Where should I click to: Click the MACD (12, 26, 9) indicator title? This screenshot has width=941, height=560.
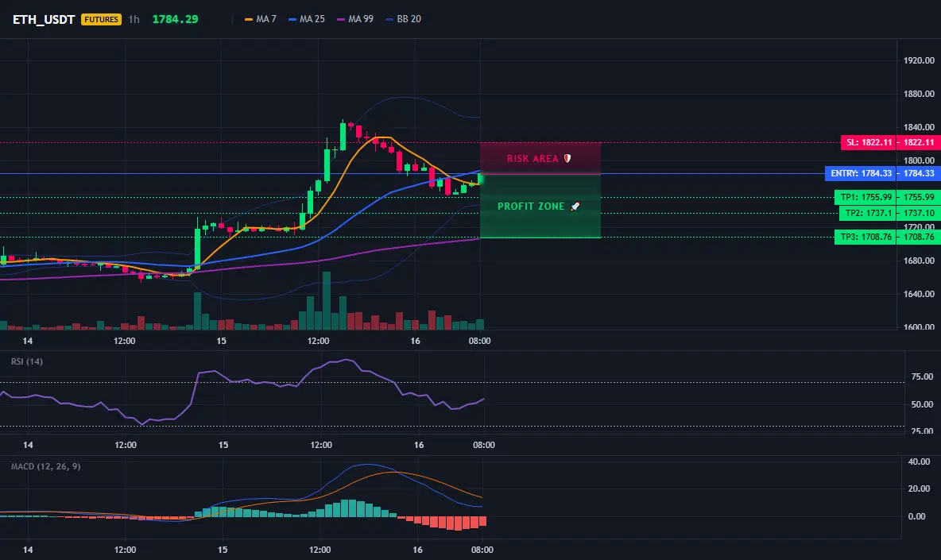tap(45, 465)
